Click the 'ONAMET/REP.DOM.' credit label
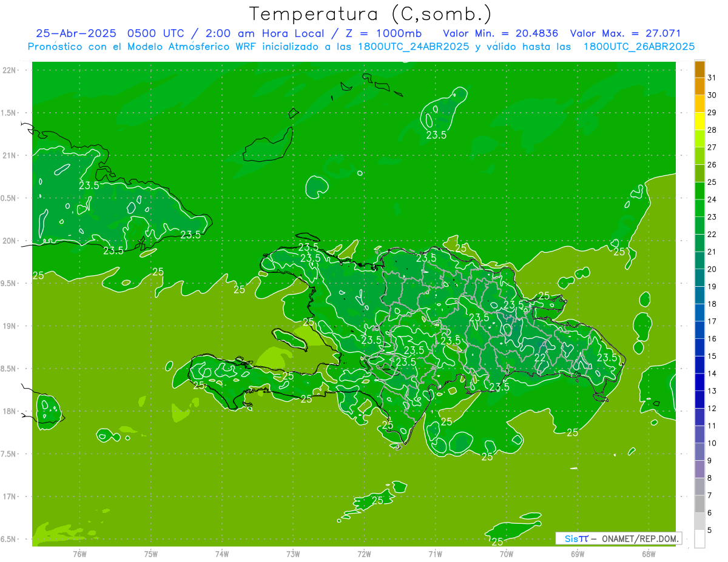Viewport: 728px width, 562px height. pyautogui.click(x=639, y=538)
